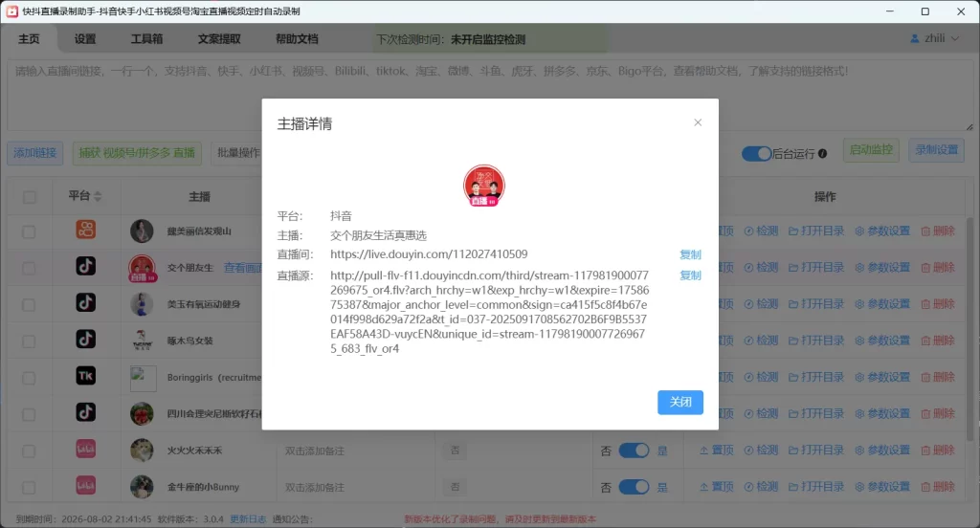
Task: Toggle the 后台运行 switch
Action: 756,153
